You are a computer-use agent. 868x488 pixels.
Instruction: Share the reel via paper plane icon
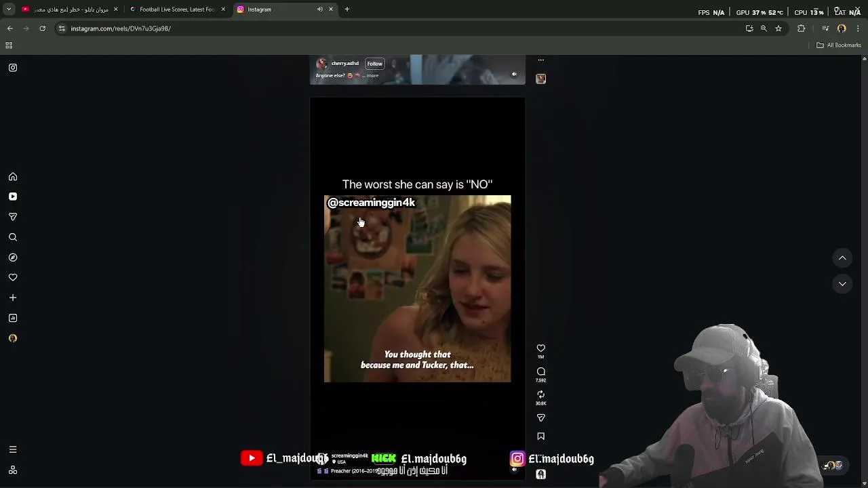click(540, 418)
